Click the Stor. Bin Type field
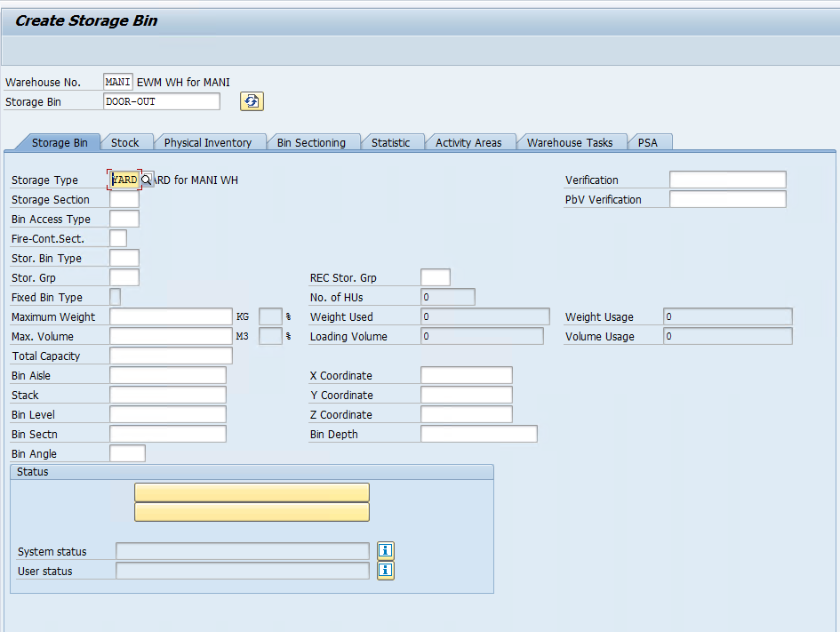 point(124,258)
